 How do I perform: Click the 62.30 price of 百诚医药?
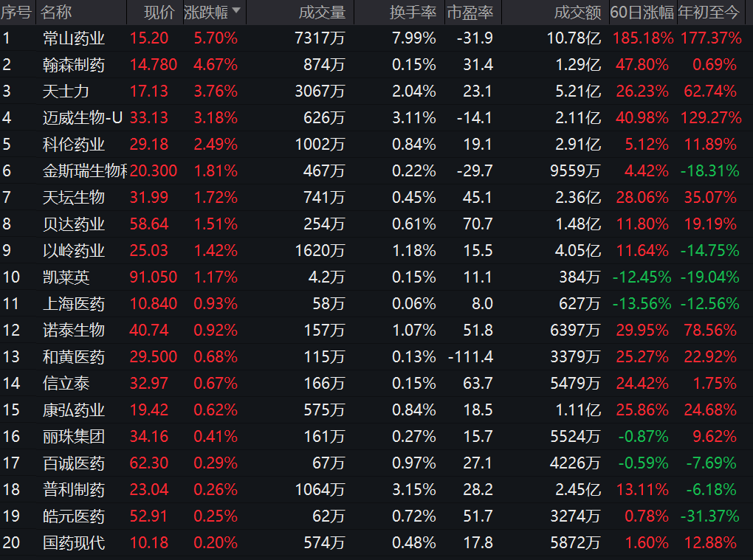[x=149, y=463]
